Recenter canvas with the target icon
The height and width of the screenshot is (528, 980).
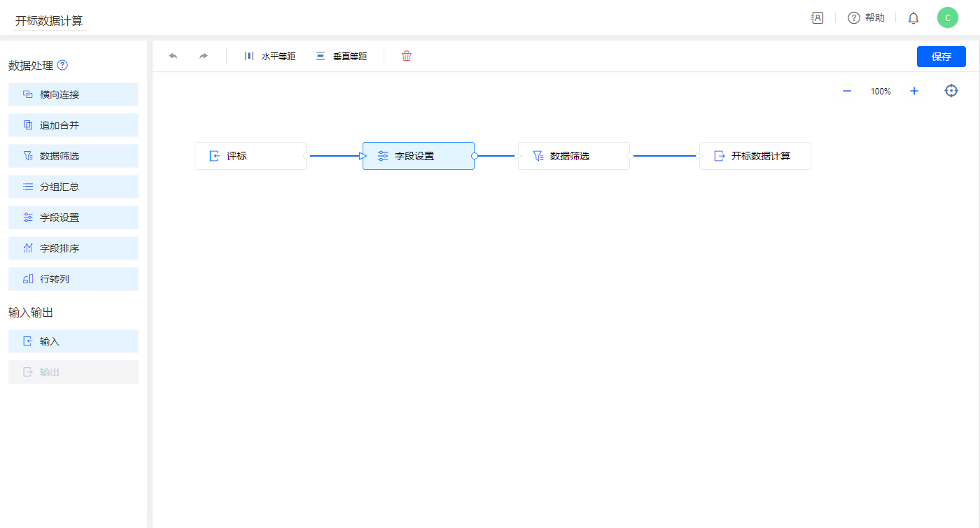pos(951,91)
